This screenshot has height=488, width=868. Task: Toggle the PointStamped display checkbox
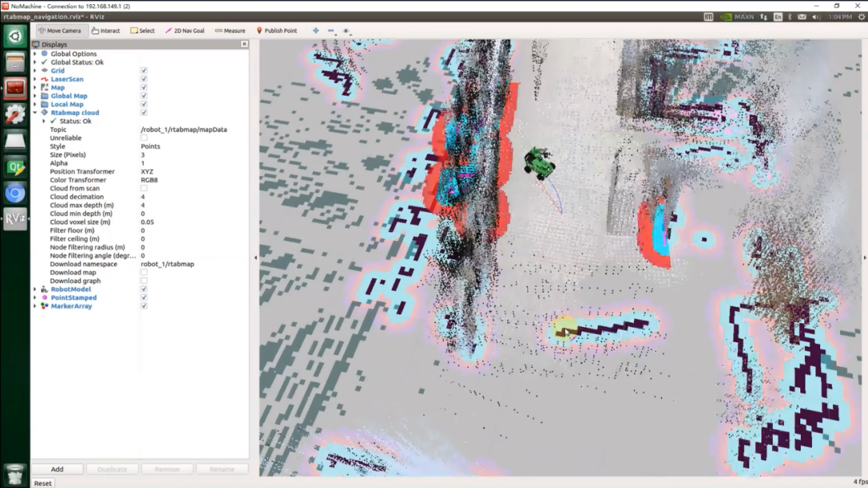click(x=144, y=298)
